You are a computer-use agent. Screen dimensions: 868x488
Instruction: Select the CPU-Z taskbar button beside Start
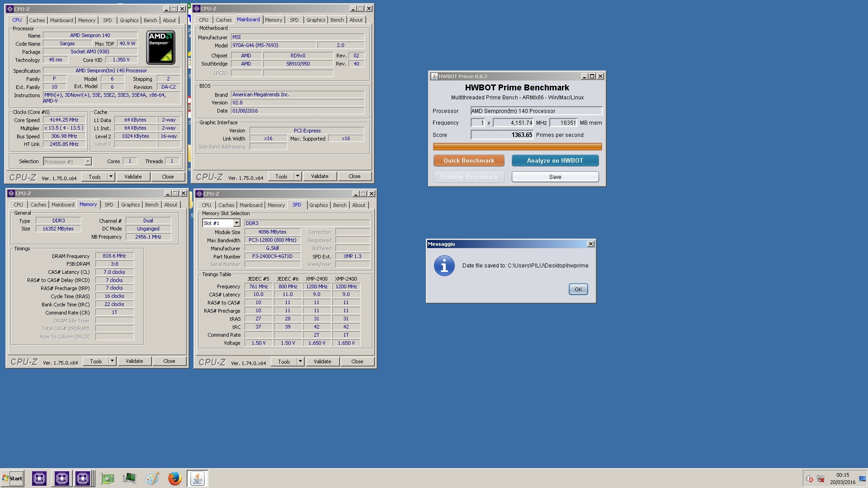(x=39, y=478)
